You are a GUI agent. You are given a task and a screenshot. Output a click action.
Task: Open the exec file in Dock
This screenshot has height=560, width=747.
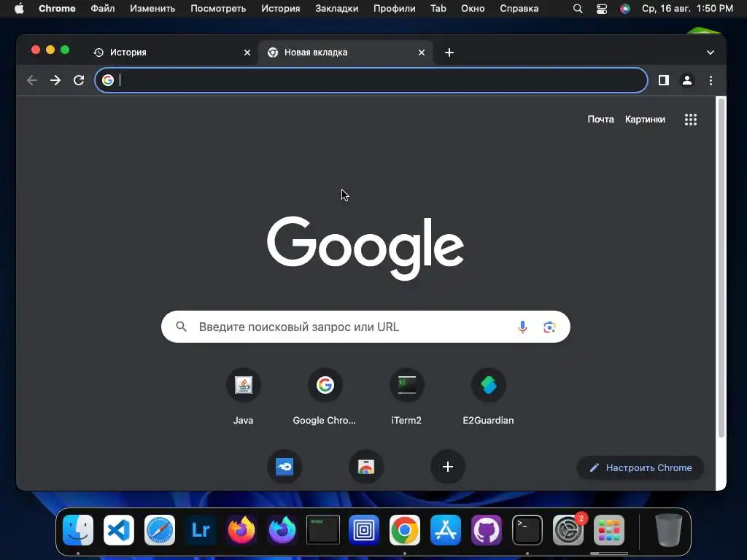pos(323,529)
